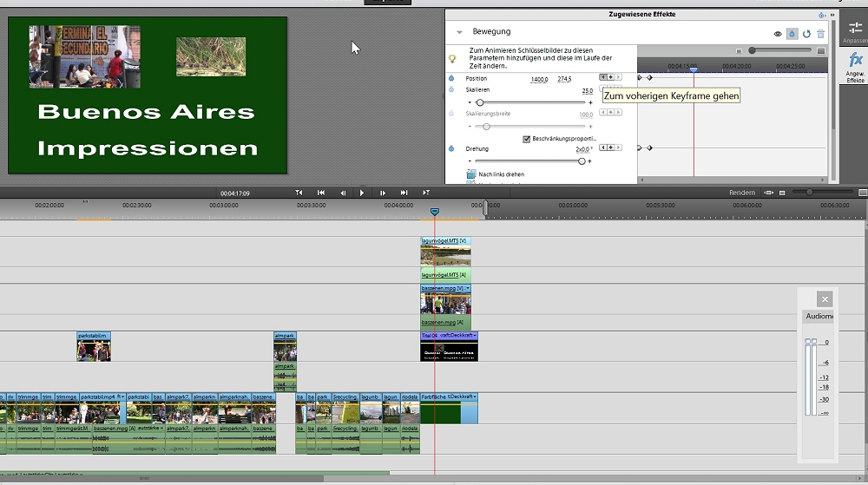868x485 pixels.
Task: Jump to start of timeline
Action: [x=320, y=193]
